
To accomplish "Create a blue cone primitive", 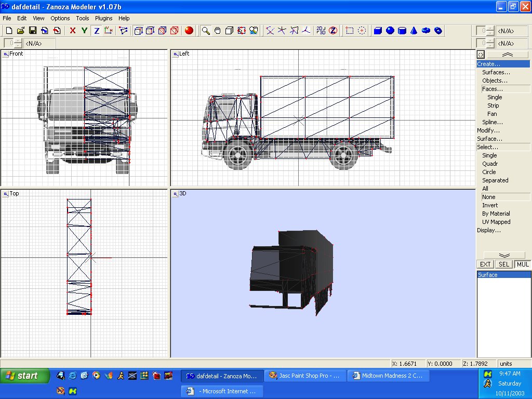I will (x=414, y=31).
